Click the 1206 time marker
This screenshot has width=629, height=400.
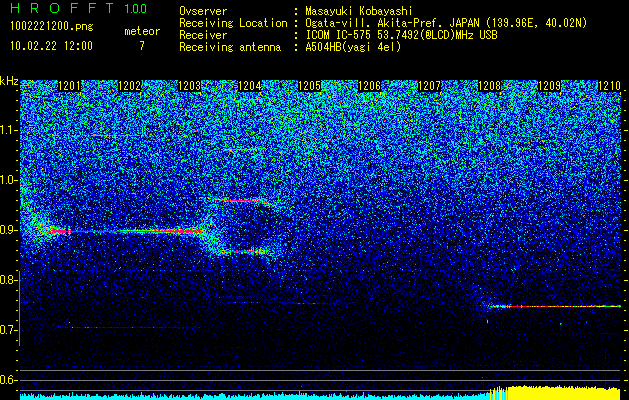click(369, 86)
